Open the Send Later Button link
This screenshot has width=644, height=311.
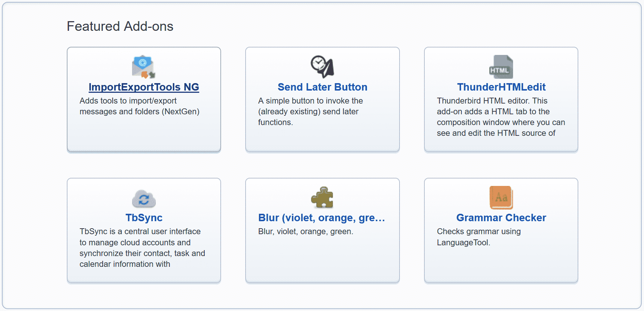[322, 87]
